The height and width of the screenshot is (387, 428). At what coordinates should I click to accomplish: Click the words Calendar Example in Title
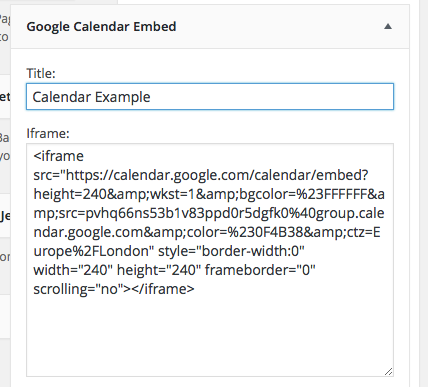point(91,97)
